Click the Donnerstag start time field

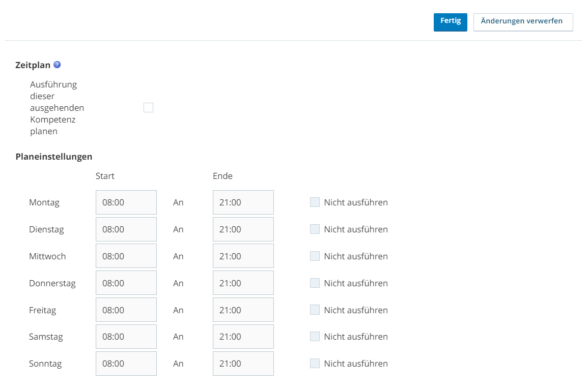[x=126, y=283]
